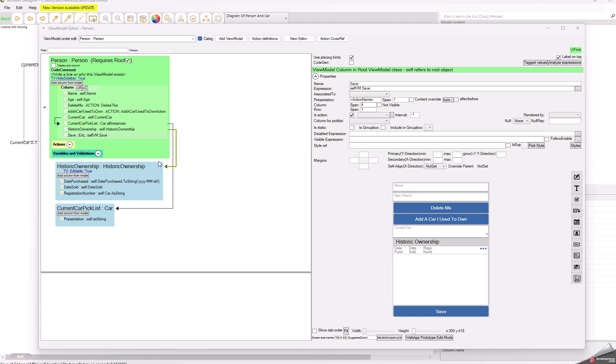
Task: Open the Edit menu
Action: coord(19,7)
